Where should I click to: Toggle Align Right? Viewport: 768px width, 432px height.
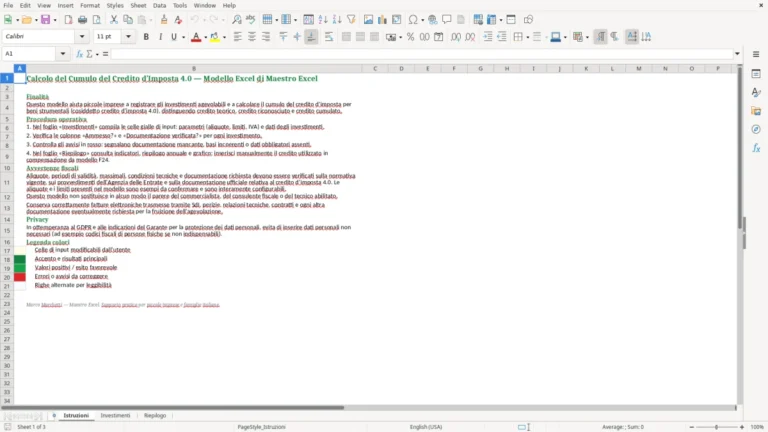pyautogui.click(x=266, y=37)
